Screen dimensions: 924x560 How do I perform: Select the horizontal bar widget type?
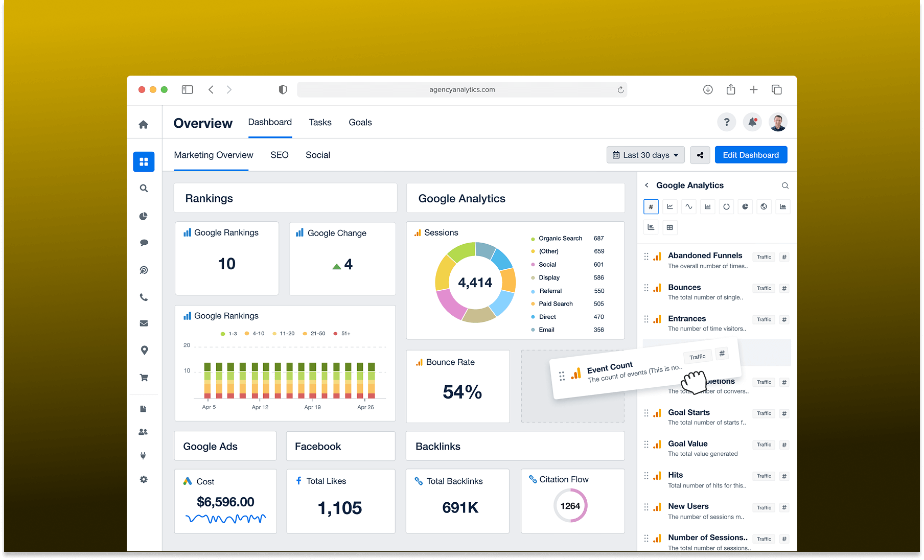(651, 227)
